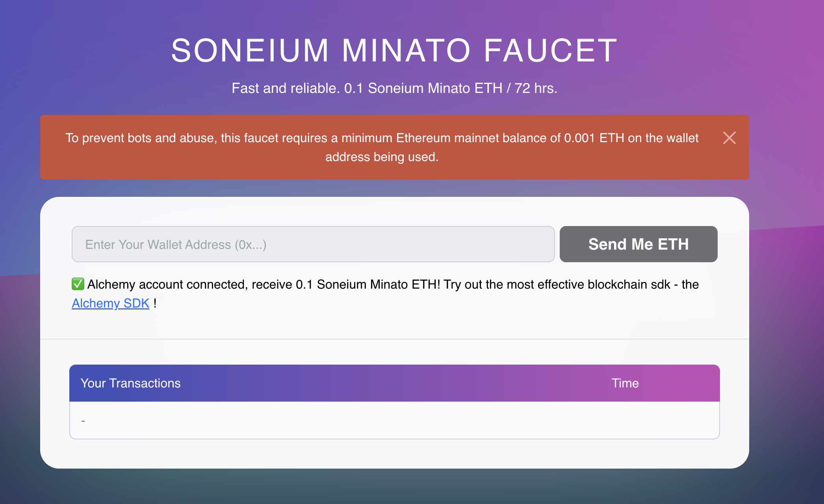824x504 pixels.
Task: Click the word MINATO in the title
Action: click(406, 51)
